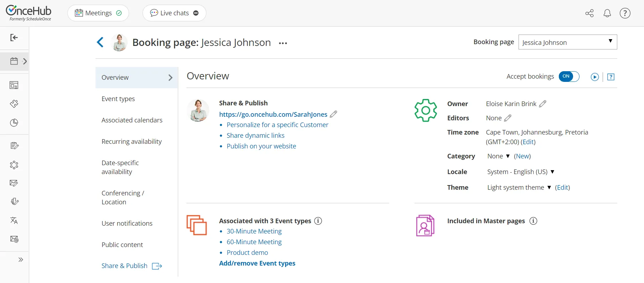
Task: Expand the calendar sidebar flyout chevron
Action: click(25, 61)
